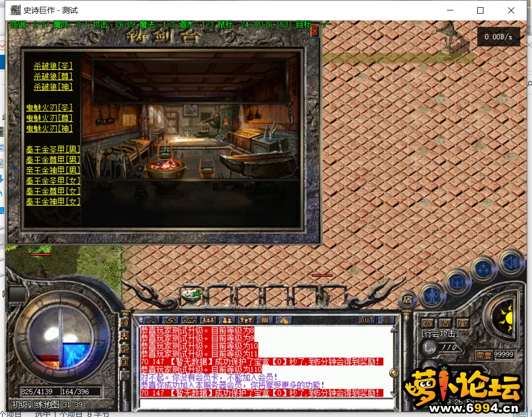Open the character equipment panel (warrior icon)
This screenshot has height=417, width=532.
click(431, 295)
